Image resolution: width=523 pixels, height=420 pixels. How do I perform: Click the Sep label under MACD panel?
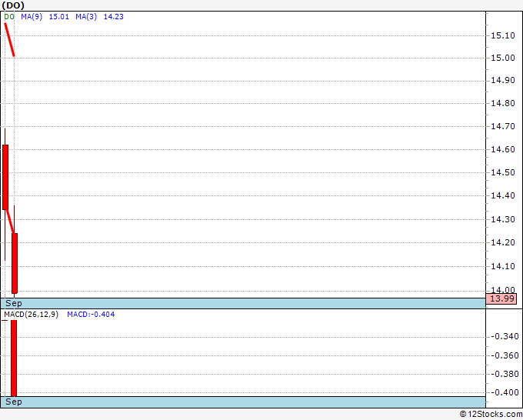pyautogui.click(x=14, y=402)
